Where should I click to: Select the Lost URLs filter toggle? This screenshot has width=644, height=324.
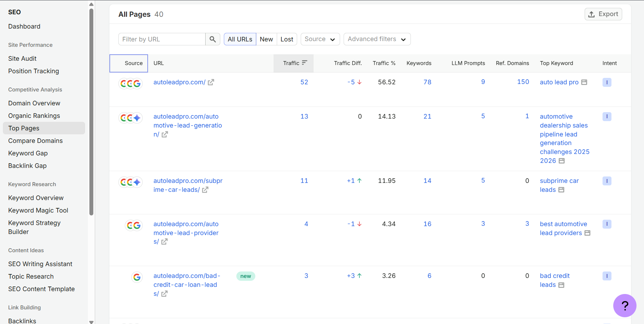pos(287,39)
